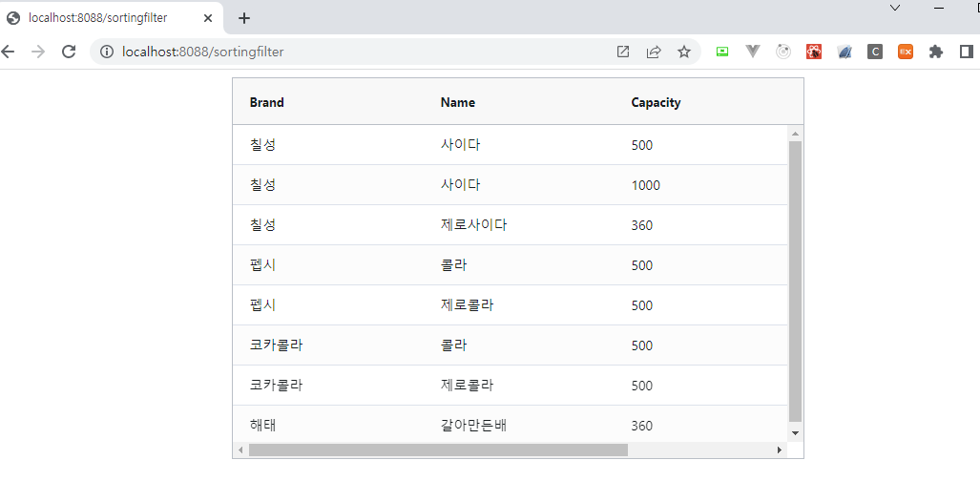The image size is (980, 502).
Task: Click the 갈아만든배 name cell
Action: click(x=473, y=426)
